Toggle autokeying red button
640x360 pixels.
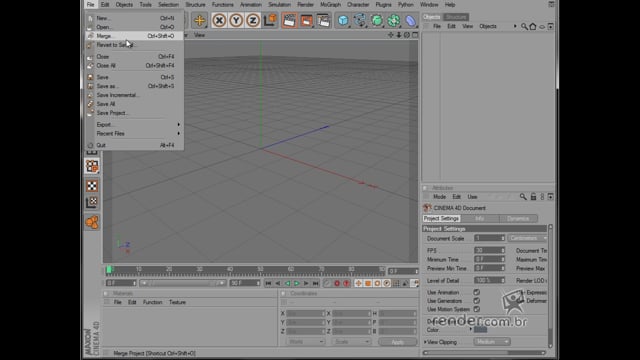(x=346, y=283)
